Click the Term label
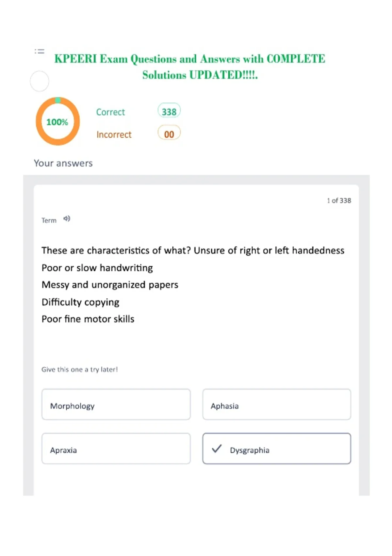The image size is (392, 556). pyautogui.click(x=49, y=220)
